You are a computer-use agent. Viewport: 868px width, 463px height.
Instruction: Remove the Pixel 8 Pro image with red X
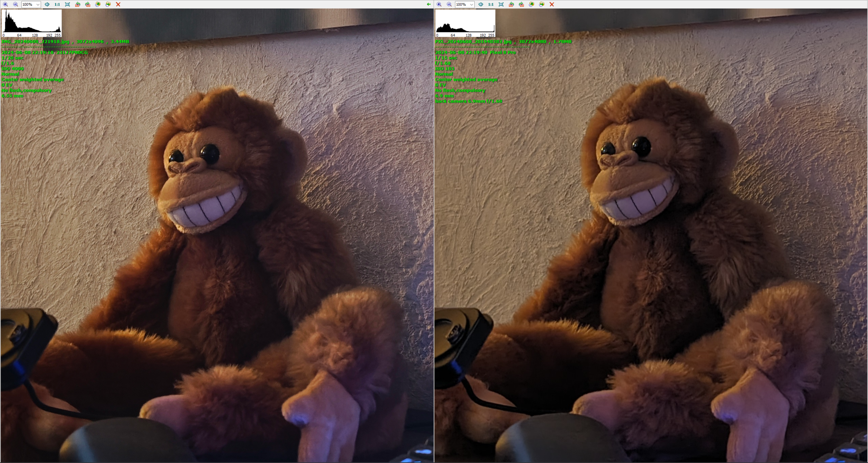coord(552,5)
